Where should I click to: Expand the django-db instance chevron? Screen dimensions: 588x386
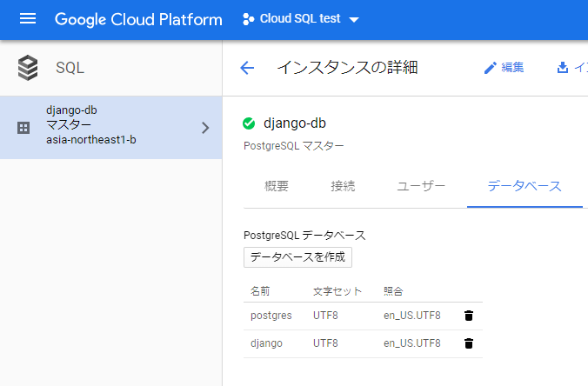click(205, 128)
